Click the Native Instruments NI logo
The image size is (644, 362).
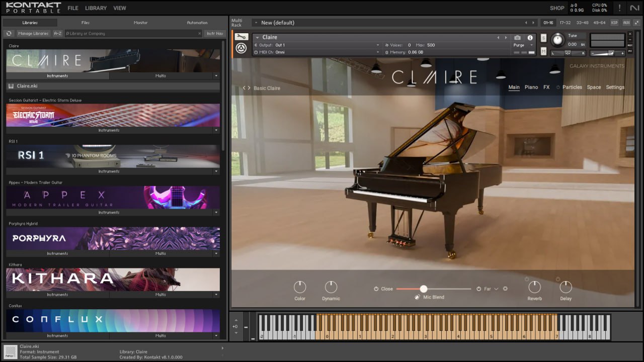point(634,8)
